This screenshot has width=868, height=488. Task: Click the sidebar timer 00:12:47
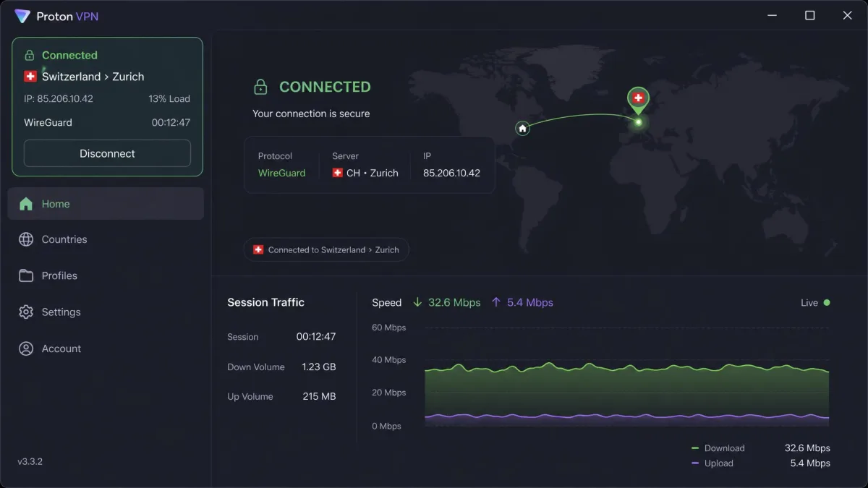pyautogui.click(x=171, y=122)
